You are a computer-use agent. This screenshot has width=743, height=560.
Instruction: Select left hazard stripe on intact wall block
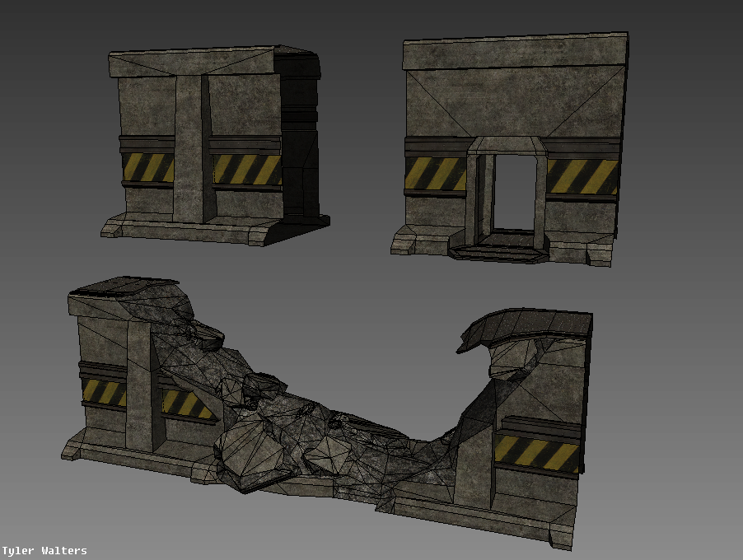(149, 167)
